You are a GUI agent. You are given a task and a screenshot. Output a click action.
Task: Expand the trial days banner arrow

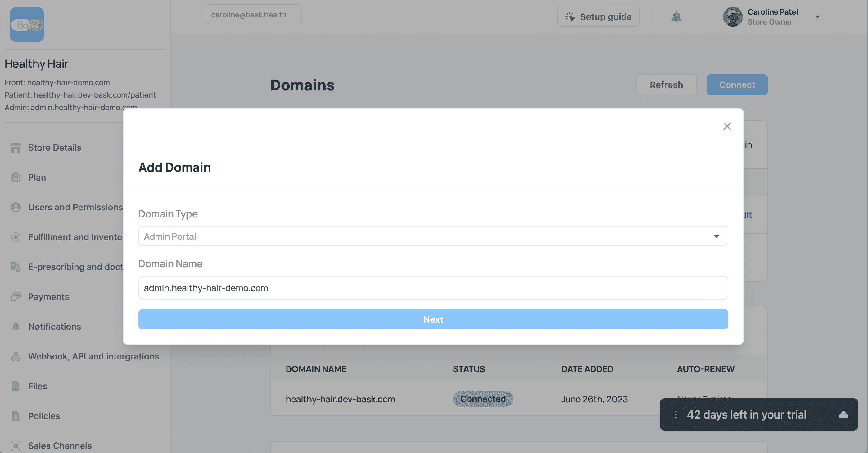[843, 414]
